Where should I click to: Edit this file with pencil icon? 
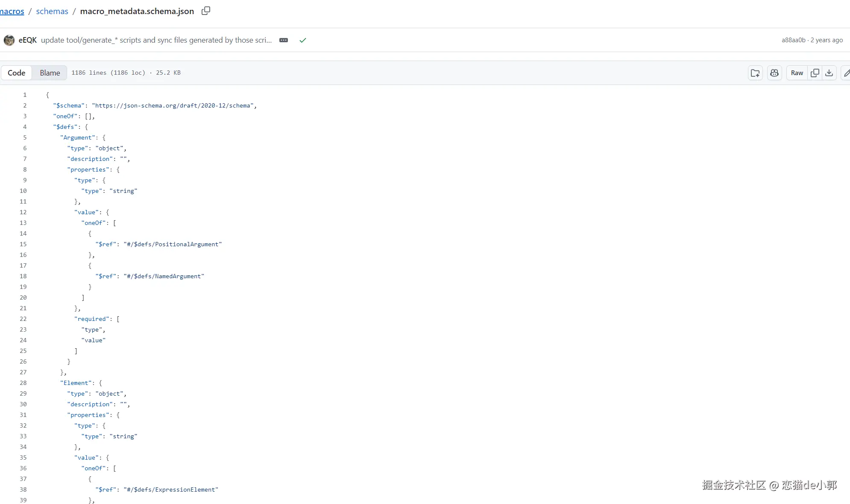tap(846, 73)
